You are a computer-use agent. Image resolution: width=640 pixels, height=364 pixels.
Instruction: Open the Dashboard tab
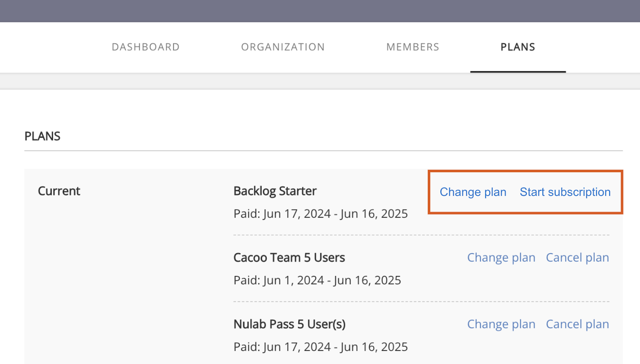click(x=146, y=47)
